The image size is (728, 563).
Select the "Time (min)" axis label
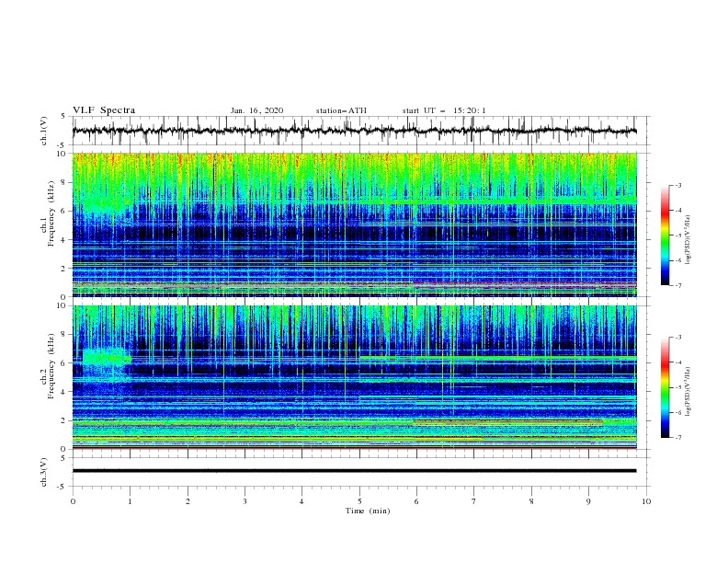pyautogui.click(x=368, y=511)
